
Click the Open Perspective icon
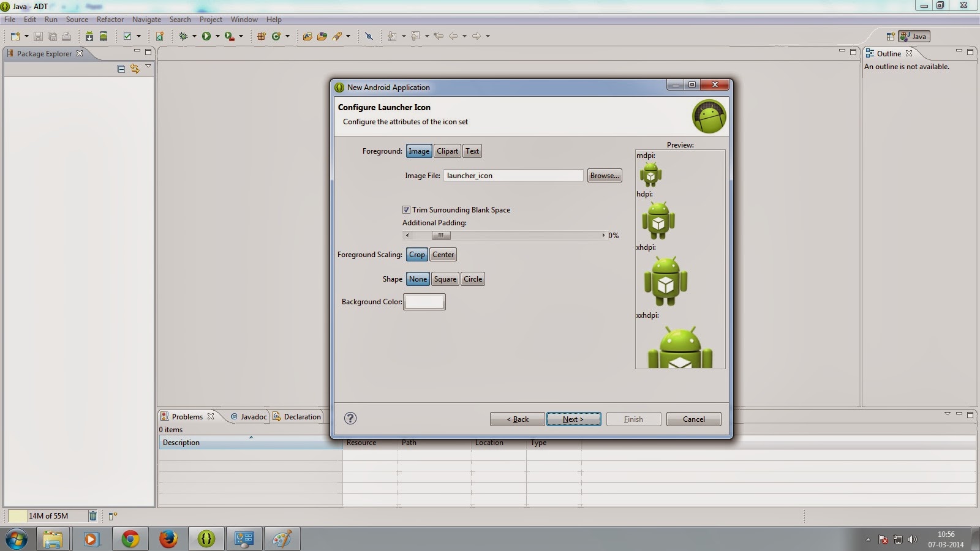891,36
